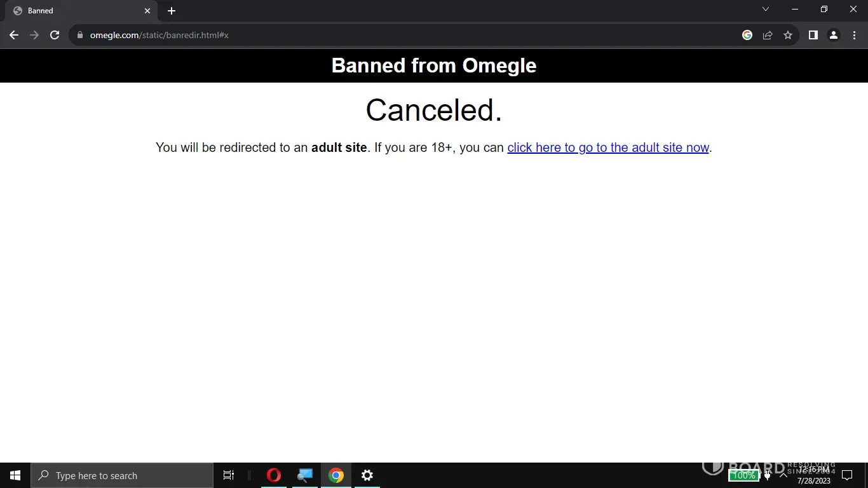868x488 pixels.
Task: Reload the Omegle page
Action: pyautogui.click(x=55, y=35)
